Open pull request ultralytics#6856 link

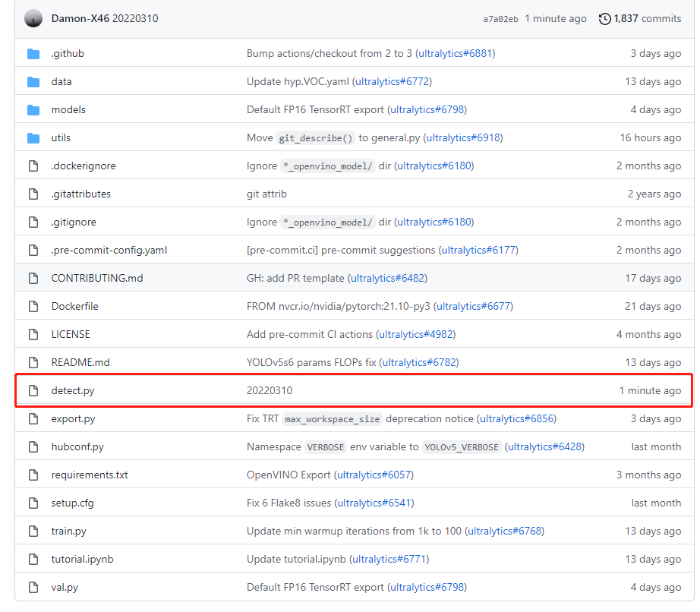517,419
